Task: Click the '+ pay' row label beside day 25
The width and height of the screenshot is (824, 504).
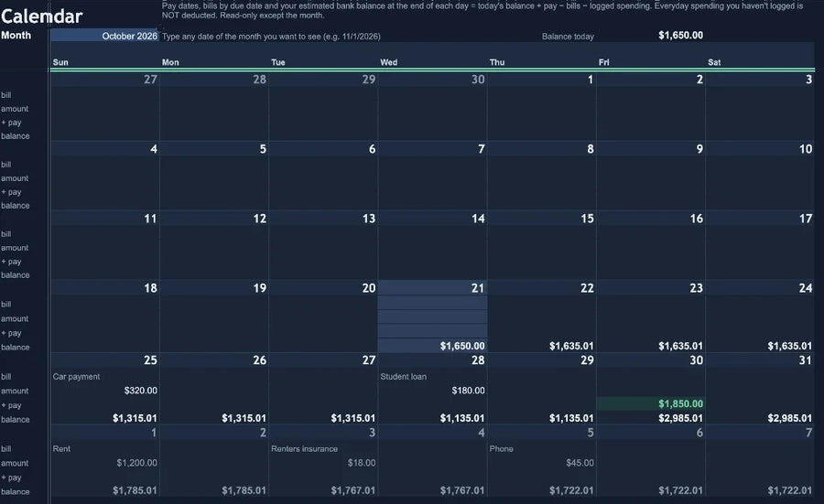Action: (11, 405)
